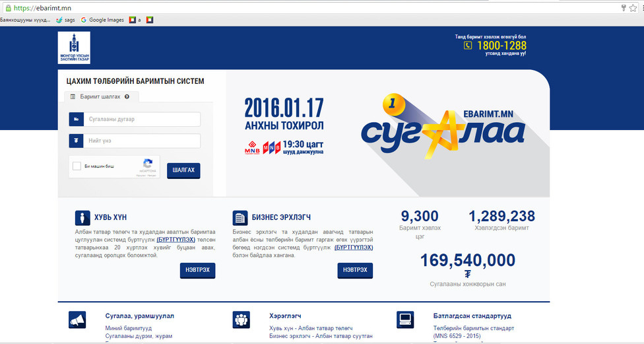Click the computer icon for Батлагдсан стандартууд

point(405,320)
